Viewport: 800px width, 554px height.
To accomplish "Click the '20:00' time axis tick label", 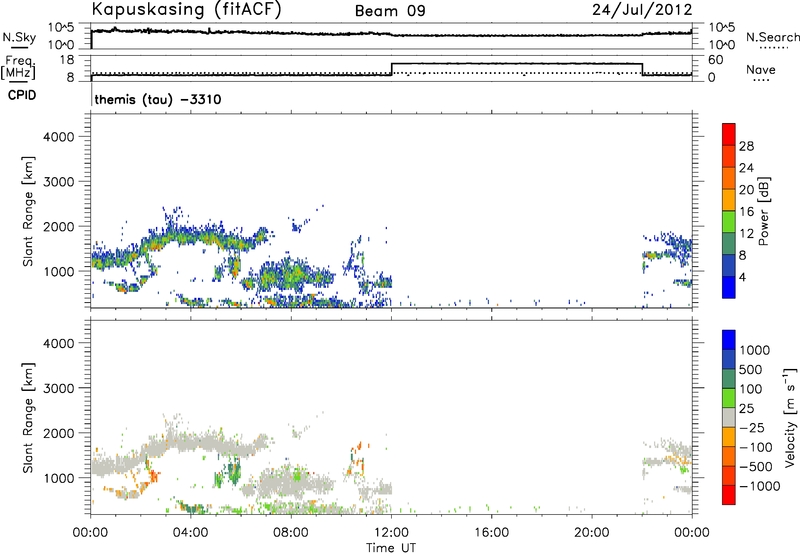I will [591, 533].
